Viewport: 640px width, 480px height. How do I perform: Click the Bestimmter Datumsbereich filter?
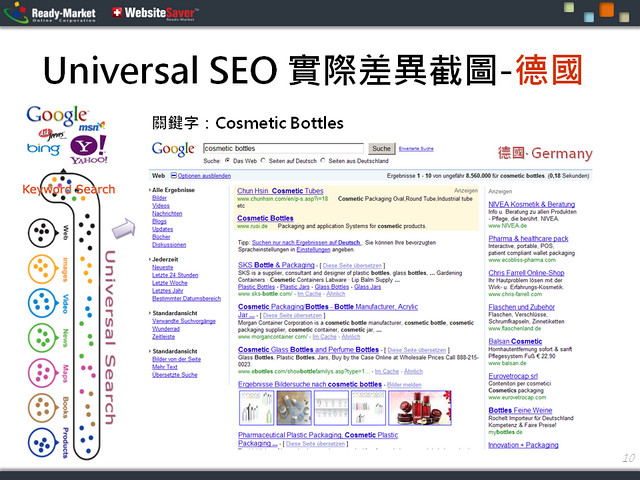pyautogui.click(x=187, y=298)
